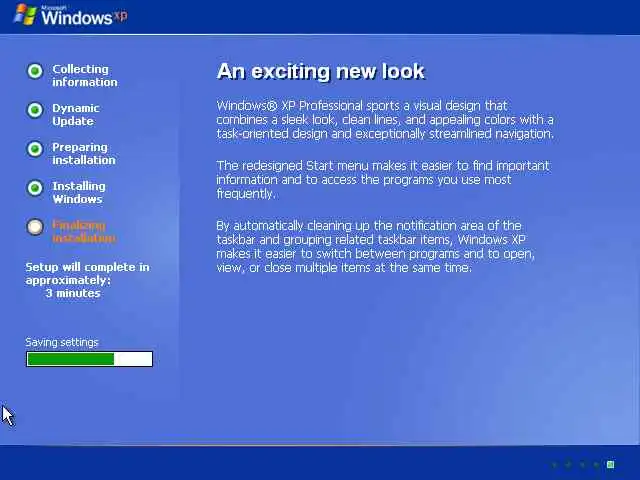Select the orange 'Finalizing installation' step label
Screen dimensions: 640x480
point(84,231)
